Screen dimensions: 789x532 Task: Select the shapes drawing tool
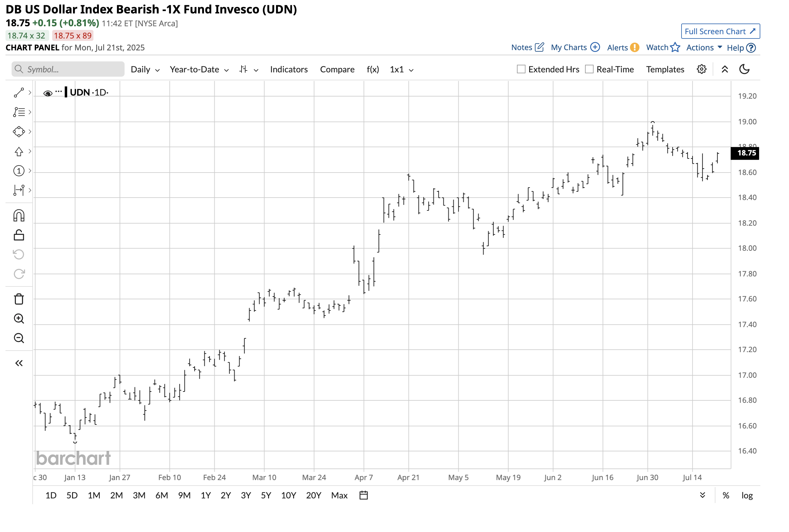(19, 132)
